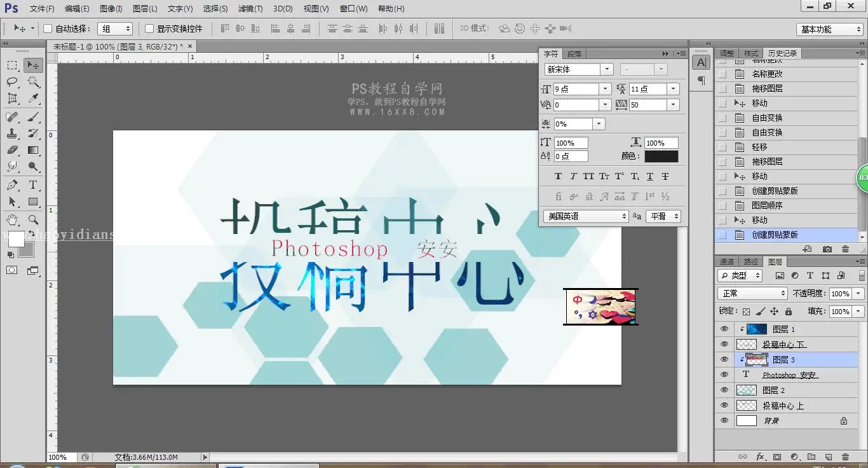Click the Character panel text color swatch
Image resolution: width=868 pixels, height=468 pixels.
(661, 156)
